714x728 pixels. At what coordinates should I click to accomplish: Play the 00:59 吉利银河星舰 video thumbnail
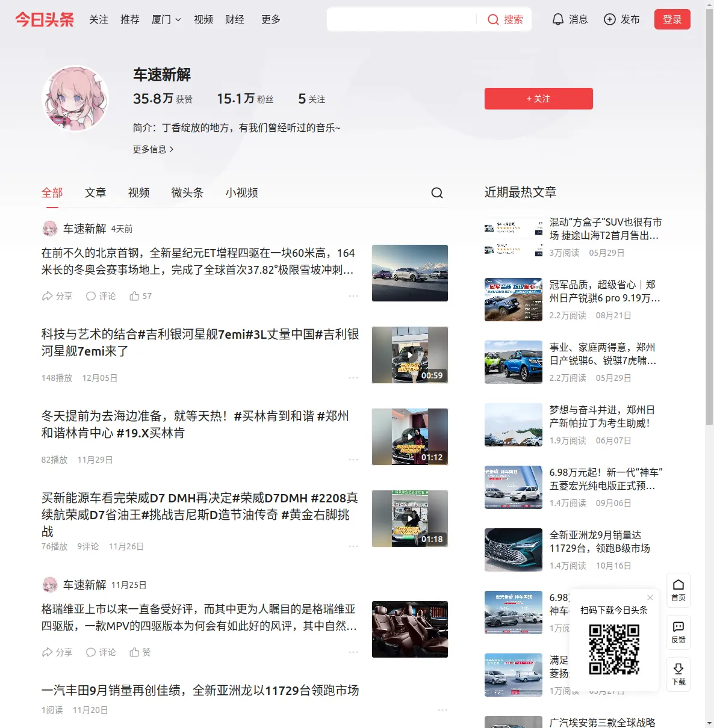(x=410, y=355)
